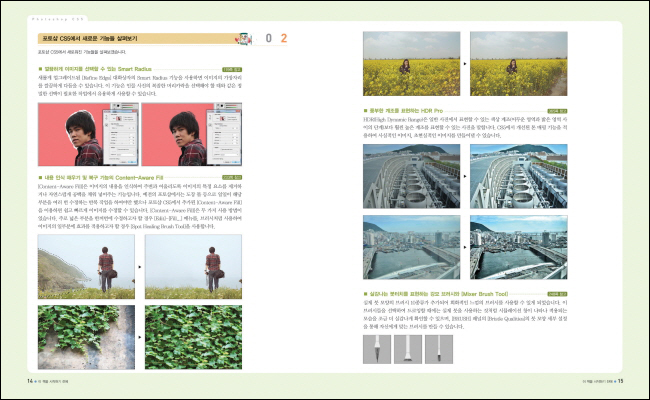Click the arrow between the flower field photos
This screenshot has height=400, width=650.
pyautogui.click(x=464, y=63)
